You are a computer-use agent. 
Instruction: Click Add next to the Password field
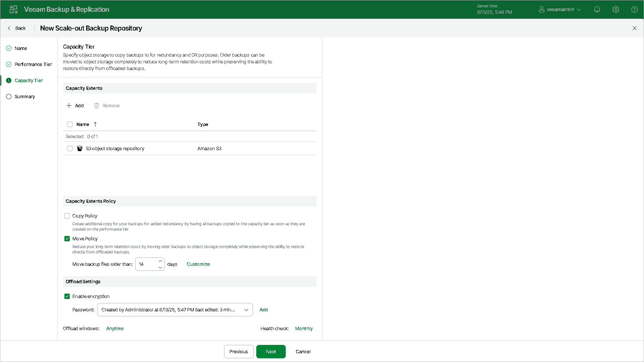[264, 310]
